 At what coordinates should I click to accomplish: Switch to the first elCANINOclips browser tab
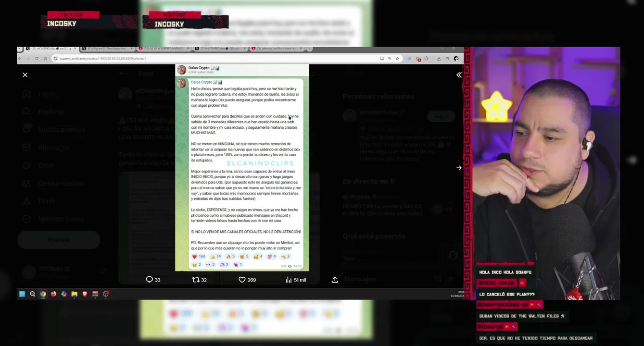coord(51,49)
